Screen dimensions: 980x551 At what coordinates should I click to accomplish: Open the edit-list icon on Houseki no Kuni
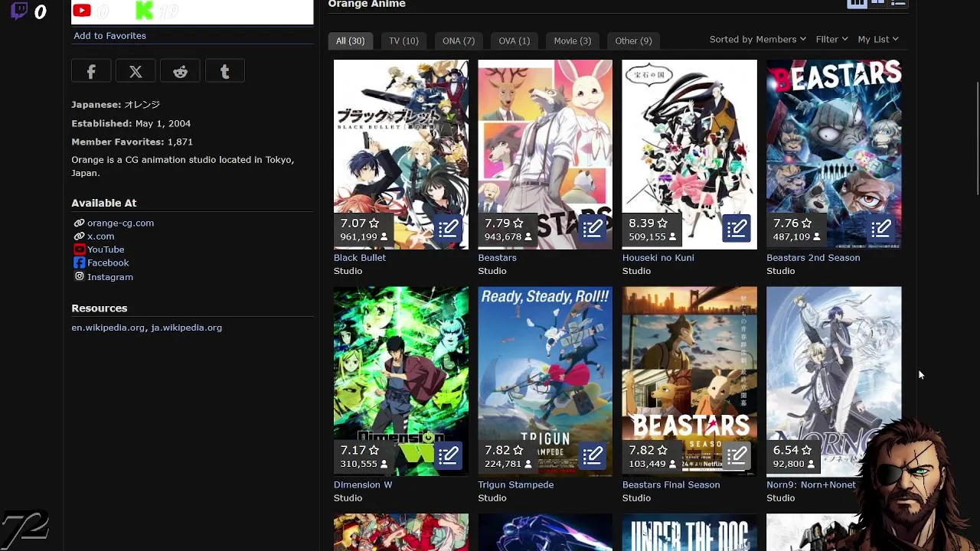(737, 228)
